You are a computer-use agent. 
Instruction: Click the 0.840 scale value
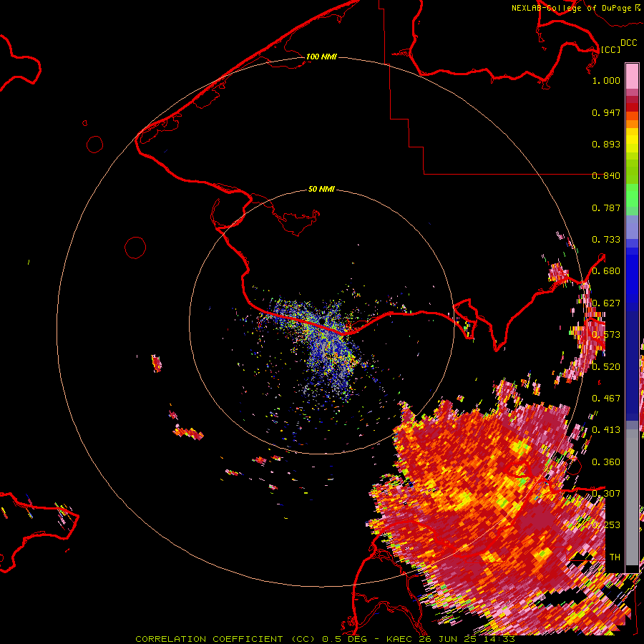606,176
